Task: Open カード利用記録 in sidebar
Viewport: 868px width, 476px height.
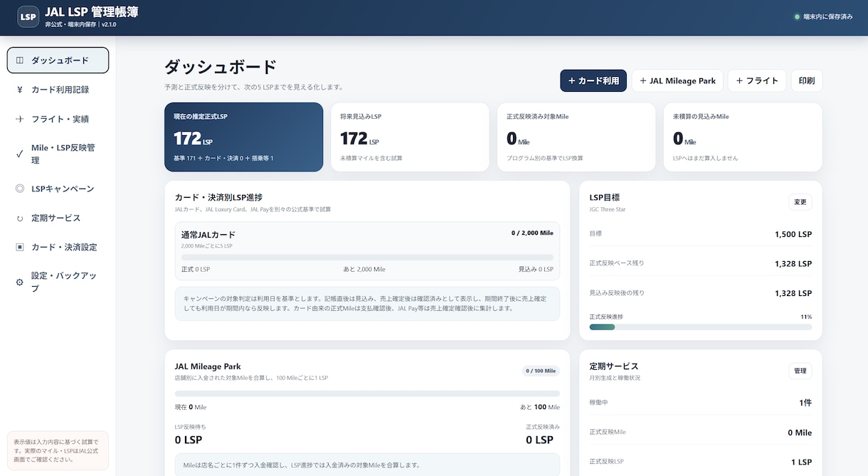Action: [58, 90]
